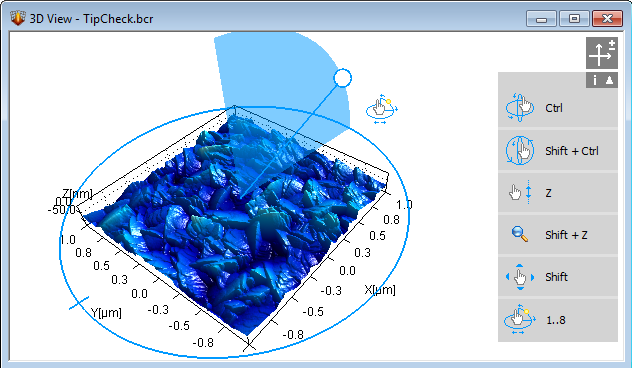
Task: Click the light handle circle on blue sector
Action: [x=343, y=78]
